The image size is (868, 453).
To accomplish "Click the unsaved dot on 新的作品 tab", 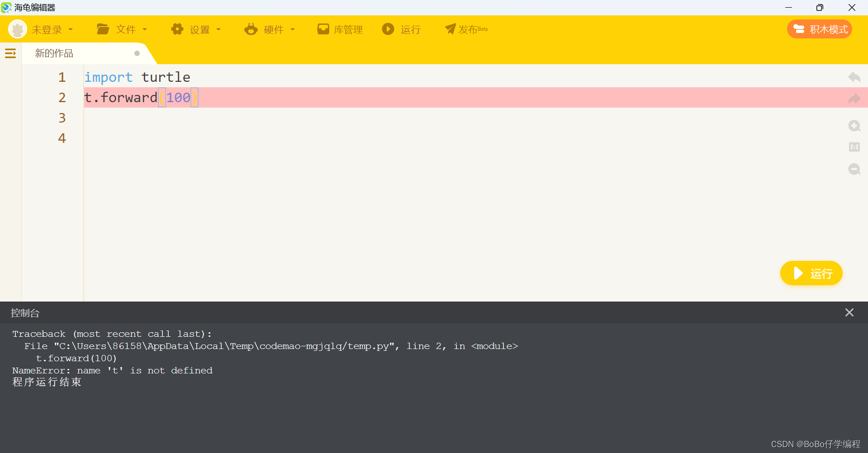I will point(137,53).
